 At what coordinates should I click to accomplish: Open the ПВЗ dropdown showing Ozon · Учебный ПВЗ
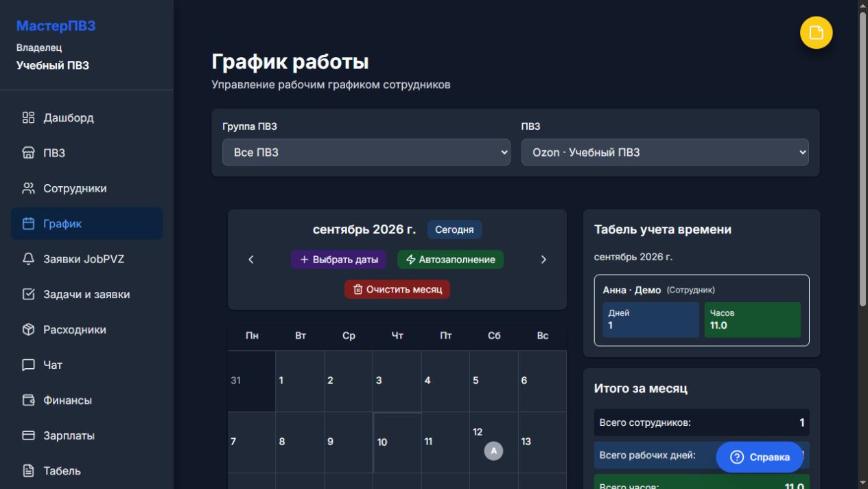(x=665, y=152)
